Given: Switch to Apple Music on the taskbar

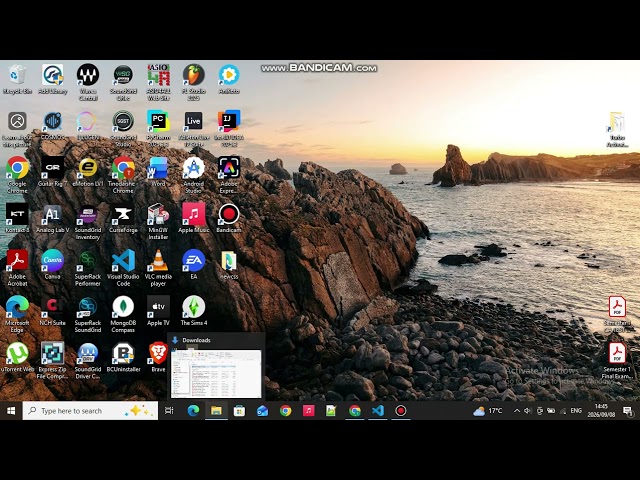Looking at the screenshot, I should point(309,411).
